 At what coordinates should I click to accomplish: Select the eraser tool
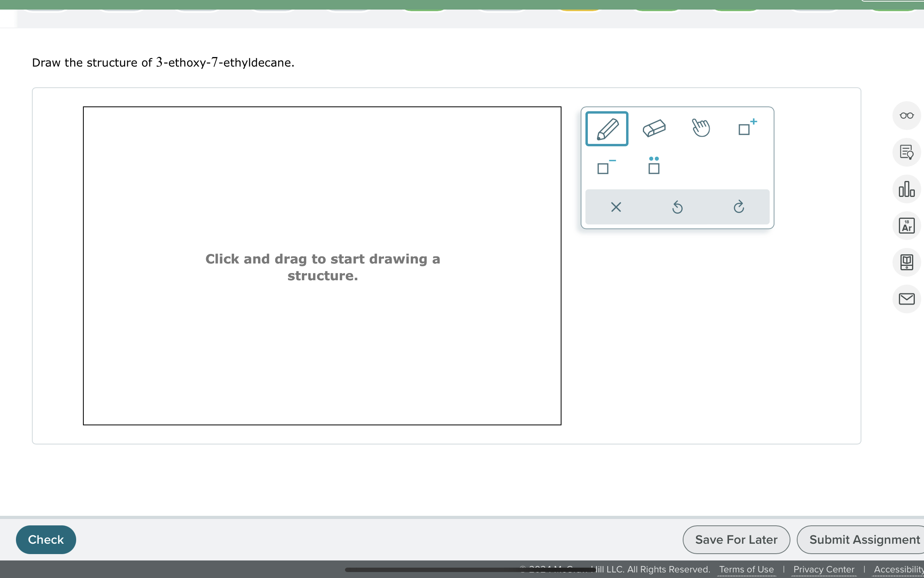pyautogui.click(x=654, y=129)
